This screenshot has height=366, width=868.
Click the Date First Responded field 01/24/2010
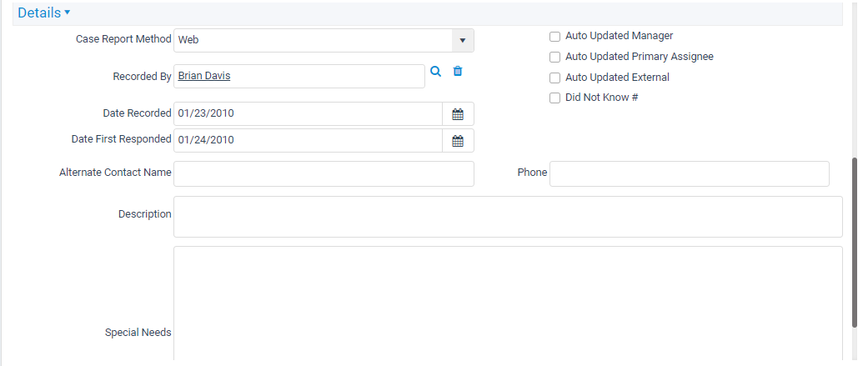tap(309, 141)
